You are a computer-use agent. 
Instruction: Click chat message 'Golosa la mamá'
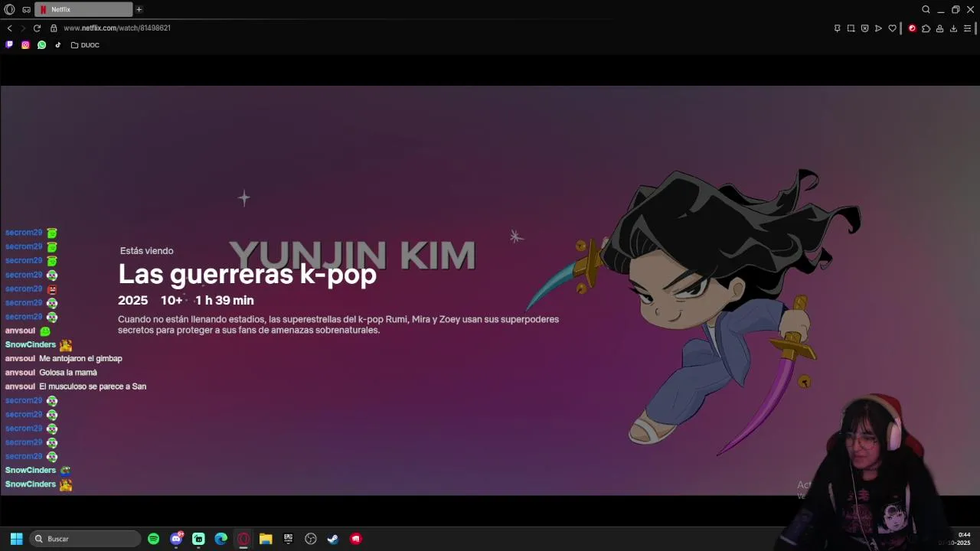[68, 373]
